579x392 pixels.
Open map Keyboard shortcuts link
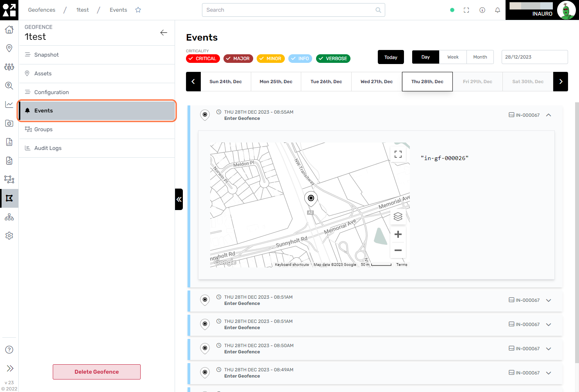tap(292, 265)
